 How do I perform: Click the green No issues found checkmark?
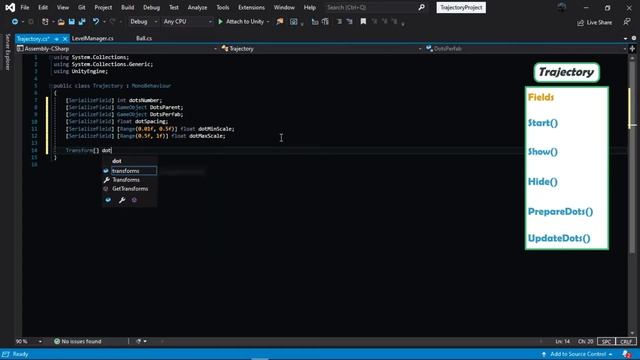(x=57, y=341)
